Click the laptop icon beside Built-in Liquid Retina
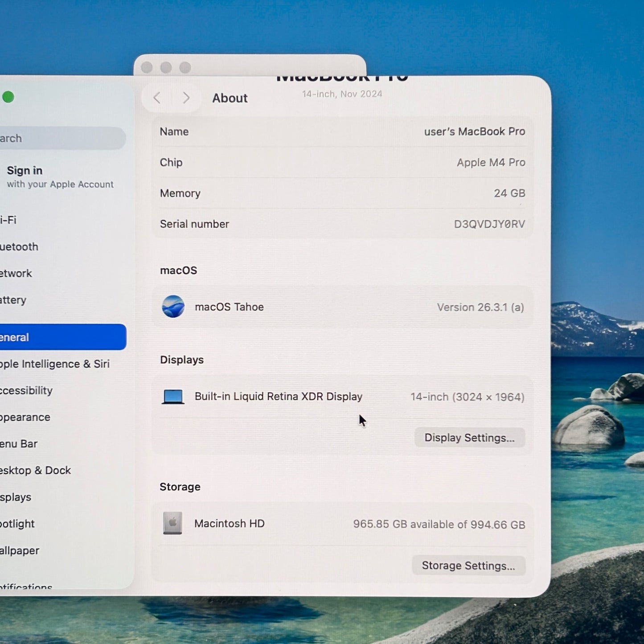Screen dimensions: 644x644 tap(173, 397)
